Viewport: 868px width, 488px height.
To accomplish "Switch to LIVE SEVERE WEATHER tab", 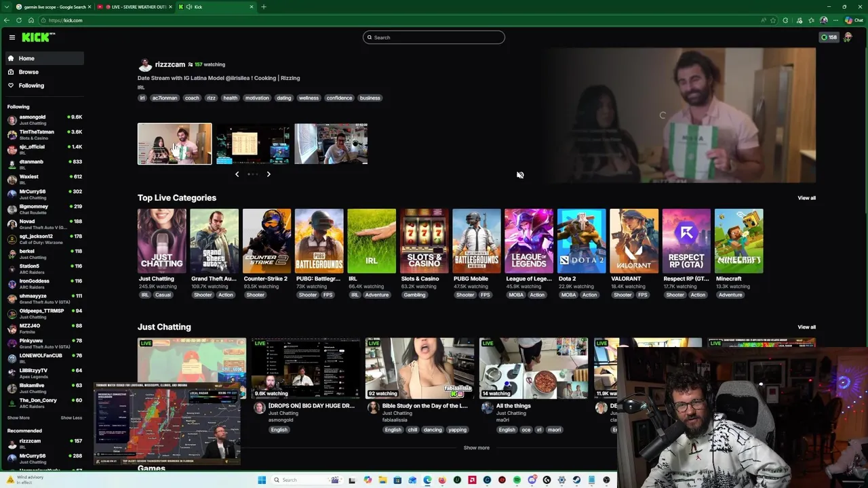I will (x=134, y=7).
